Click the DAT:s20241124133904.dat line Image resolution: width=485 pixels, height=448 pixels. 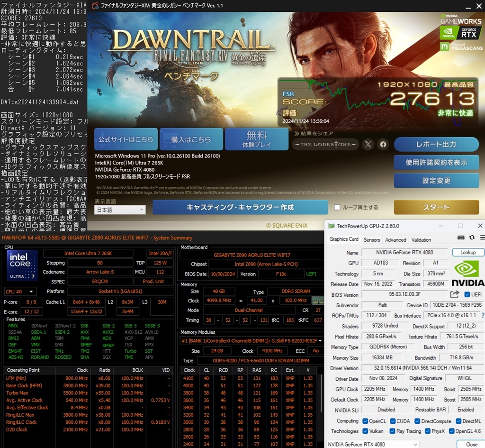40,102
